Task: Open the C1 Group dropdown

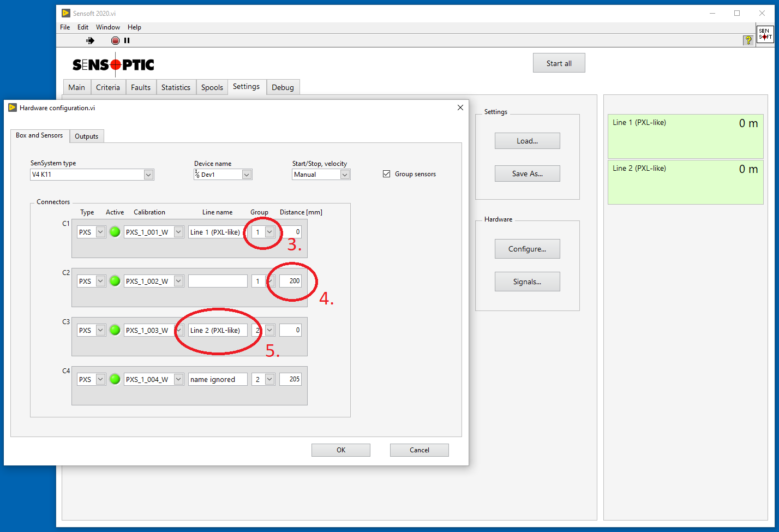Action: (269, 232)
